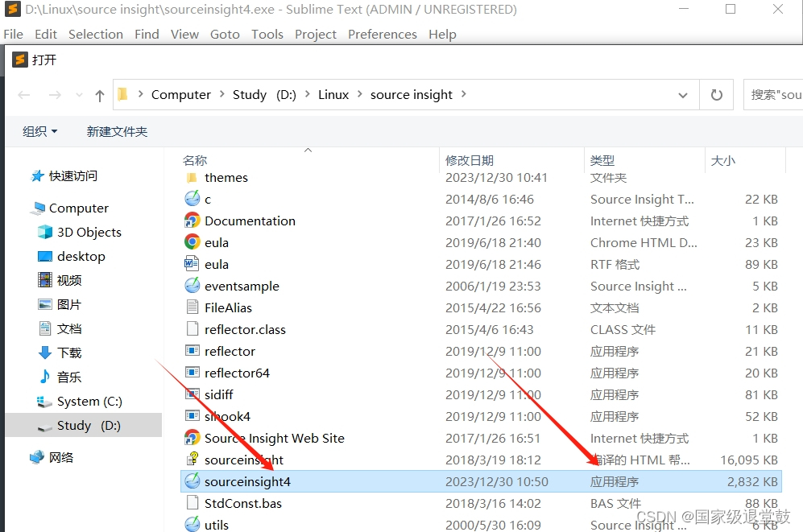Click the Music note icon in sidebar
Image resolution: width=803 pixels, height=532 pixels.
click(x=45, y=377)
